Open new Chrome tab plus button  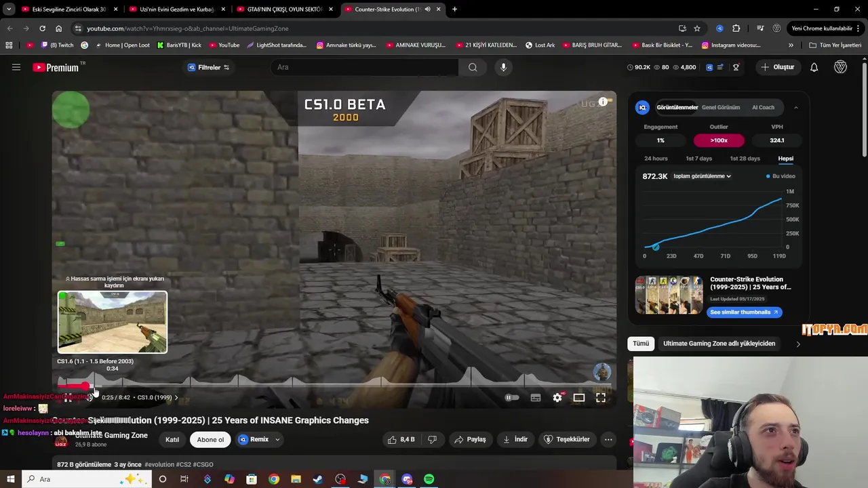(x=454, y=9)
